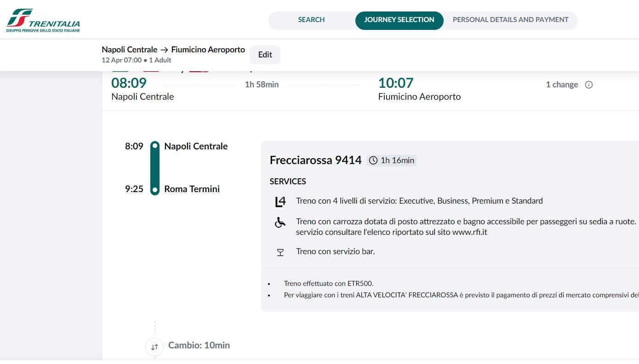
Task: Click the 08:09 departure time
Action: 129,83
